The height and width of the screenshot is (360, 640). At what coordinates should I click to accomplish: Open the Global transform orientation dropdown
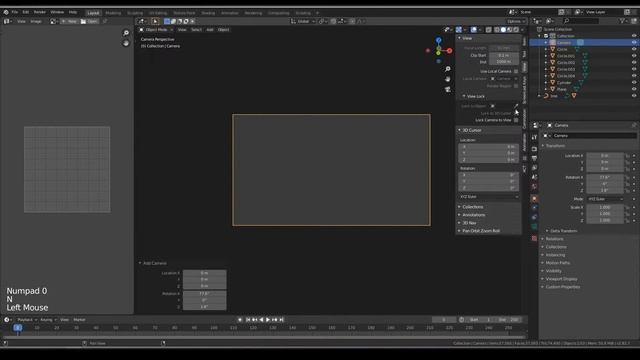[303, 21]
